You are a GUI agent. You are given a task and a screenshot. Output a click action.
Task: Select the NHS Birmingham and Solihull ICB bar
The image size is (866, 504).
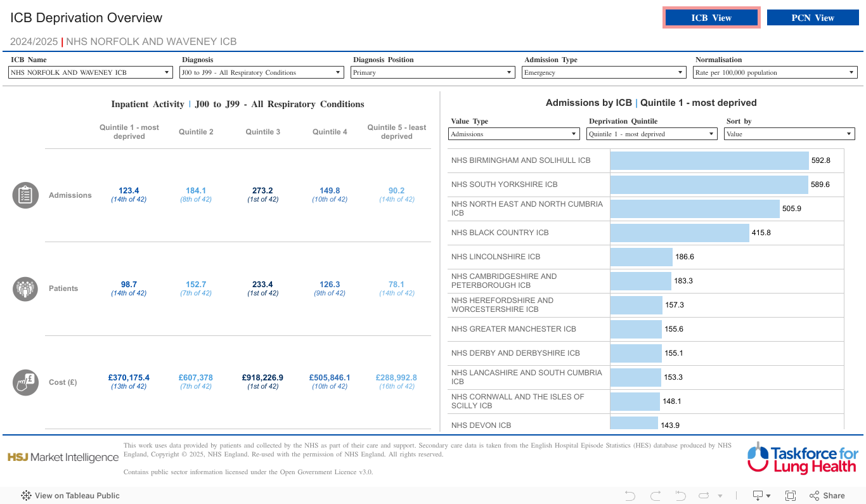pos(709,160)
